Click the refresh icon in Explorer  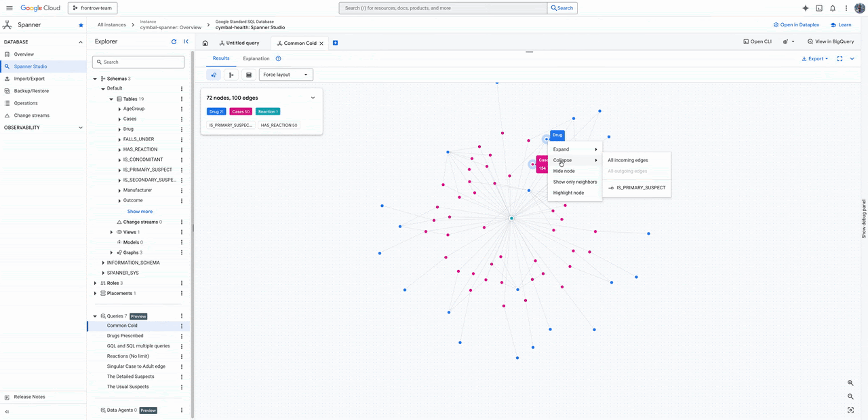coord(174,41)
